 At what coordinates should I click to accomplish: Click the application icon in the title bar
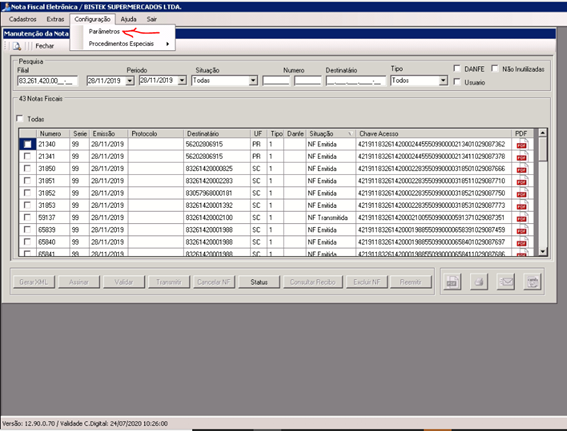(6, 7)
